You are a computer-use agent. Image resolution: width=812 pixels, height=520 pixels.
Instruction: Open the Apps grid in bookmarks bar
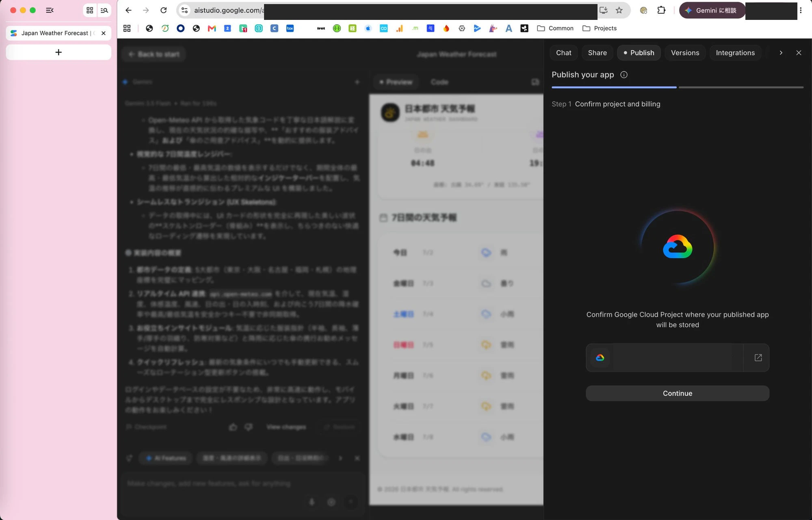pyautogui.click(x=127, y=28)
